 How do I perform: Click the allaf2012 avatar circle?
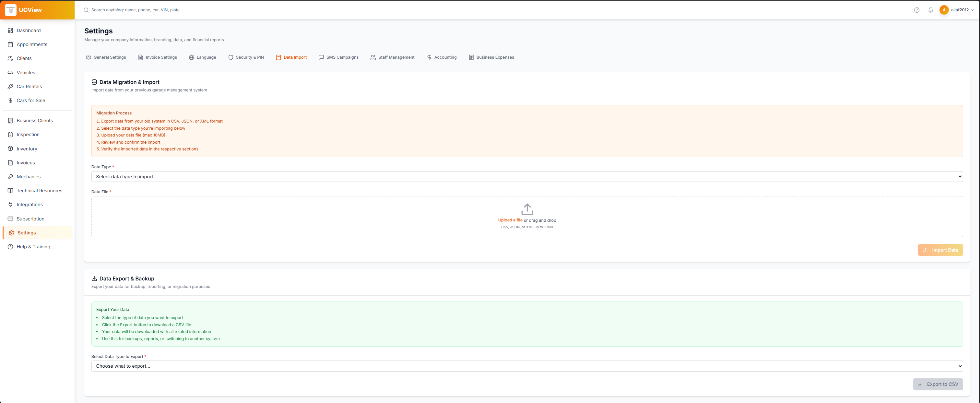point(944,10)
